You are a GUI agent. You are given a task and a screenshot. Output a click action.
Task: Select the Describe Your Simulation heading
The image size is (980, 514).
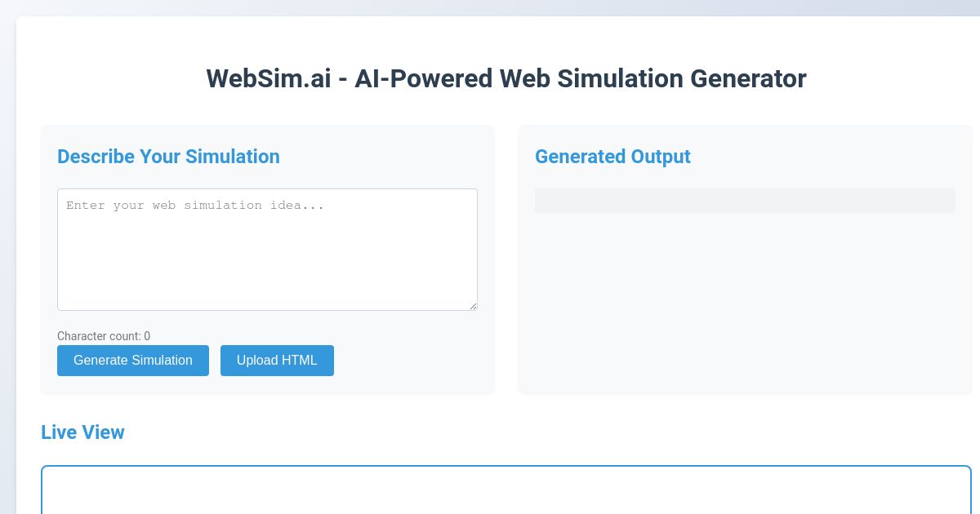click(168, 157)
